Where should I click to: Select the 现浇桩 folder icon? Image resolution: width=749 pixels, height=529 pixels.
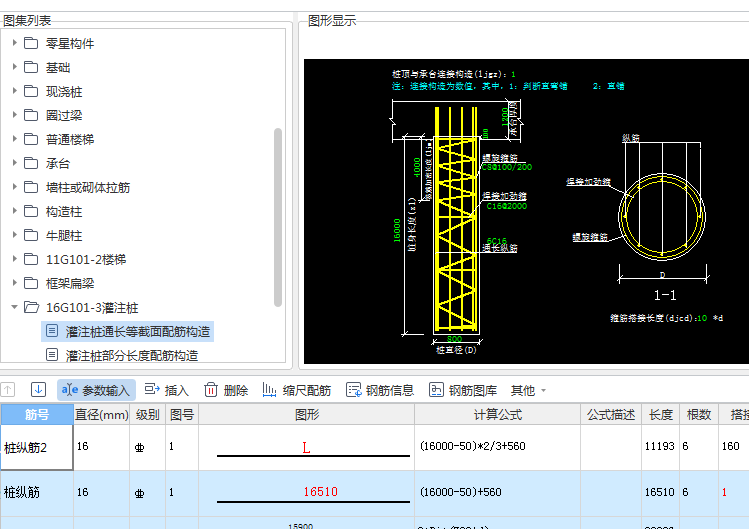pyautogui.click(x=31, y=91)
